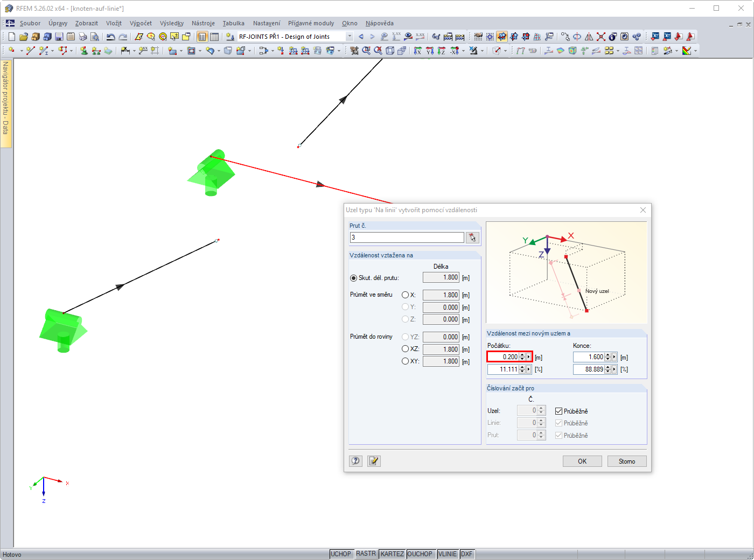Open arrow menu next to Počátku 11.111 percent field
Image resolution: width=754 pixels, height=560 pixels.
pos(528,369)
